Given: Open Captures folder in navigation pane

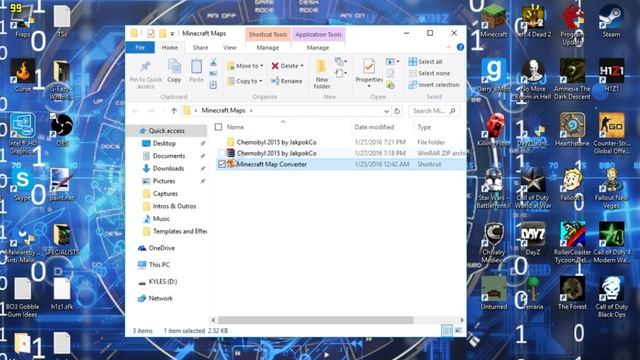Looking at the screenshot, I should click(x=165, y=193).
